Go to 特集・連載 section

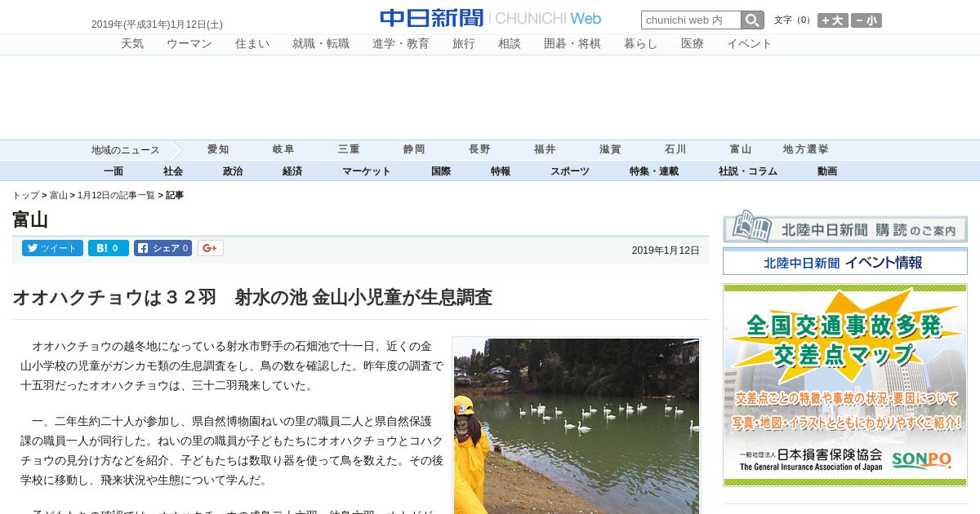654,171
